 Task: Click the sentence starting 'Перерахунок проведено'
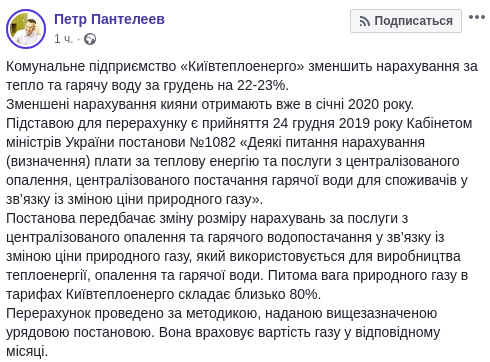(x=221, y=313)
